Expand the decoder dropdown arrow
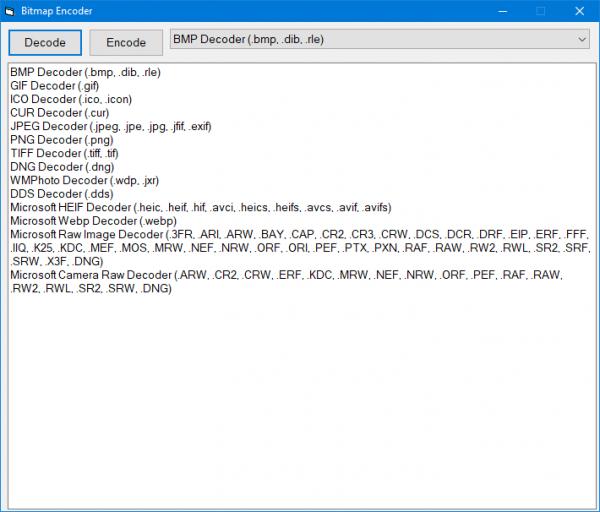The image size is (600, 512). [582, 39]
